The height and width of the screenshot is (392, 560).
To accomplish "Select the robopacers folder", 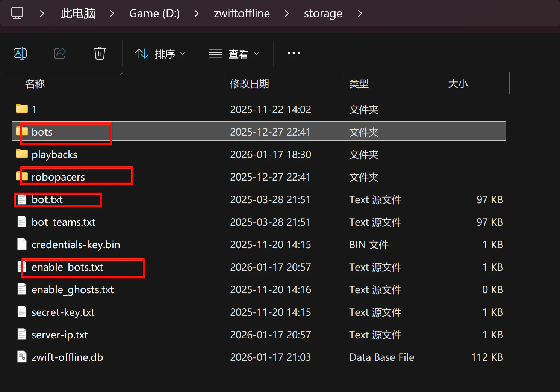I will (58, 177).
